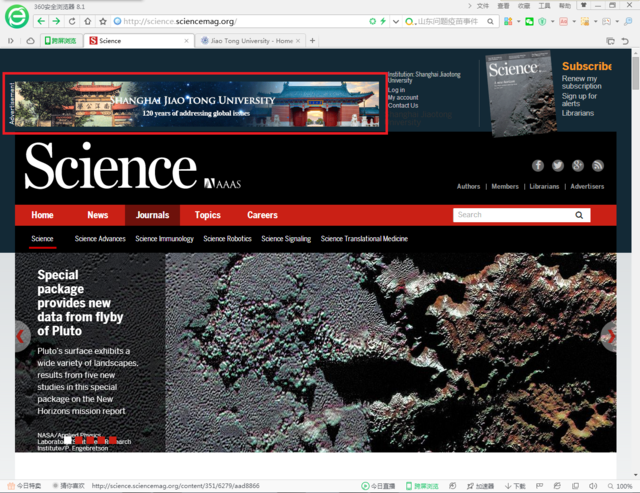Click the green 跨屏浏览 tab button

pyautogui.click(x=60, y=41)
